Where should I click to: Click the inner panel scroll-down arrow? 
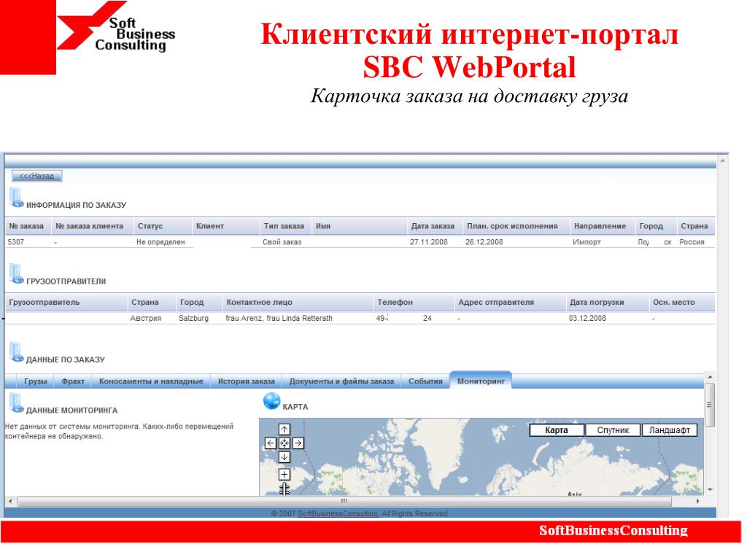coord(710,489)
